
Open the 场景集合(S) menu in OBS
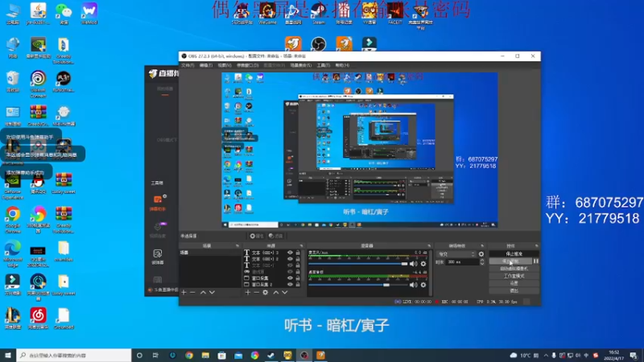300,65
